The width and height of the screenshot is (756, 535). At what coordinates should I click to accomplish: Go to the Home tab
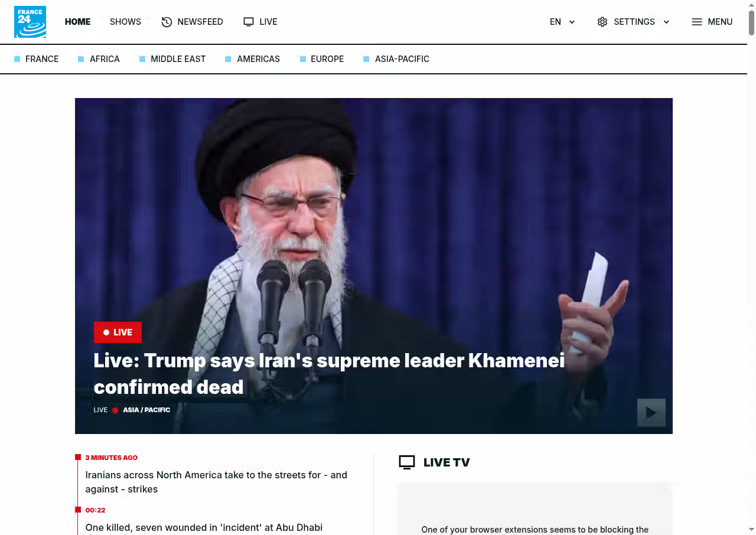[77, 22]
